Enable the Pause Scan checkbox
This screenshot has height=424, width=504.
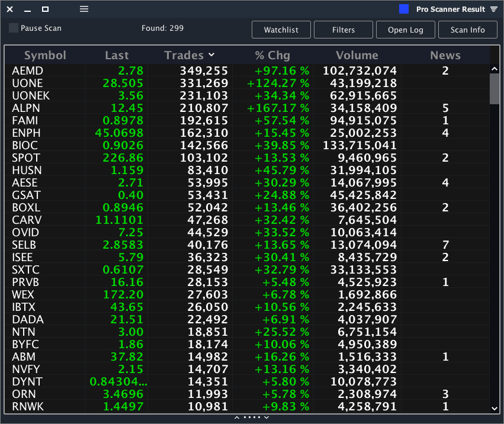[x=14, y=28]
